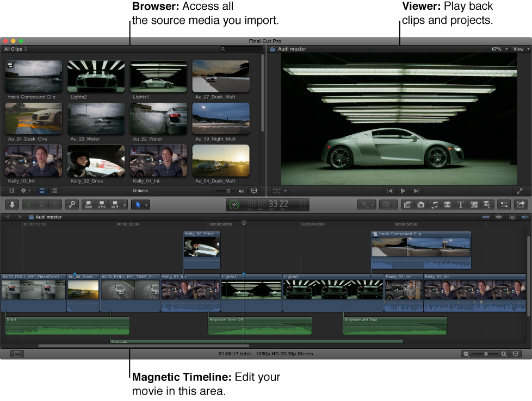The image size is (532, 401).
Task: Open the Generators Browser
Action: coord(474,205)
